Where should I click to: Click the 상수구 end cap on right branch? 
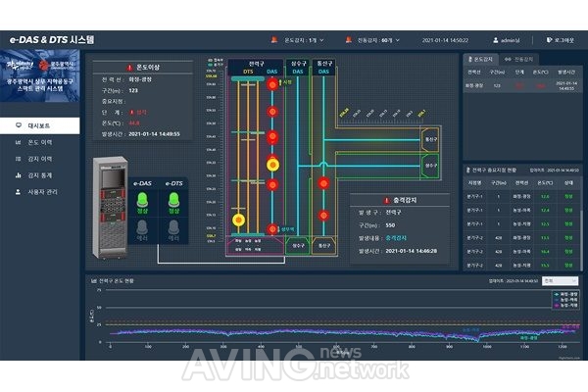tap(430, 166)
